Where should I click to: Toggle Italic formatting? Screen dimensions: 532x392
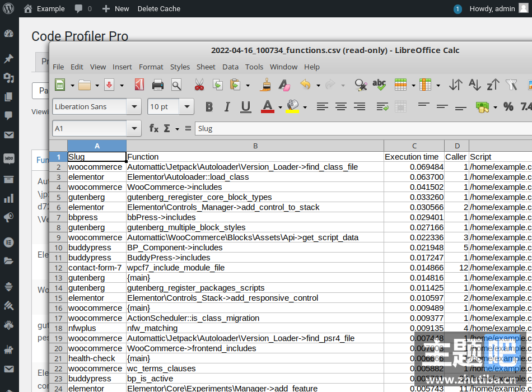pos(227,107)
